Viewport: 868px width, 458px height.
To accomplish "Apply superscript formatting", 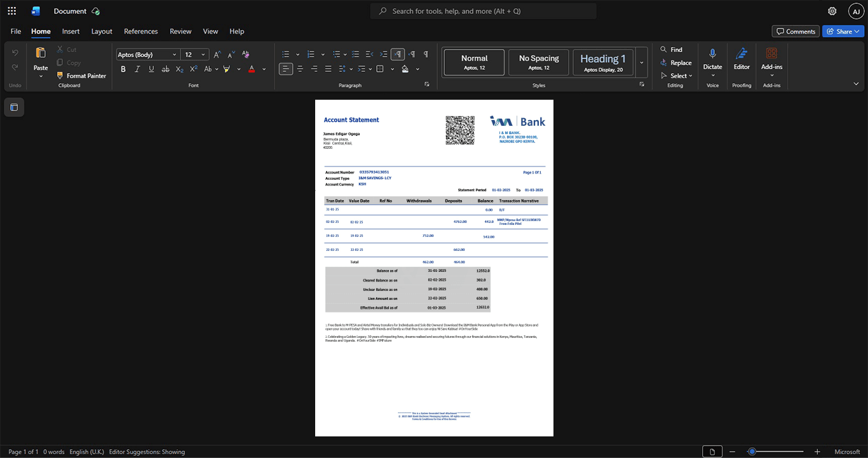I will [194, 69].
